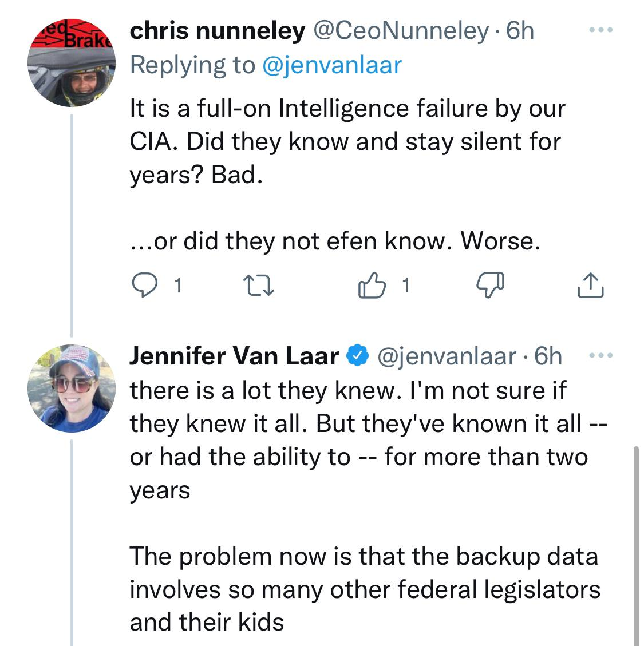The image size is (644, 646).
Task: Open more options for Jennifer Van Laar's tweet
Action: click(x=600, y=356)
